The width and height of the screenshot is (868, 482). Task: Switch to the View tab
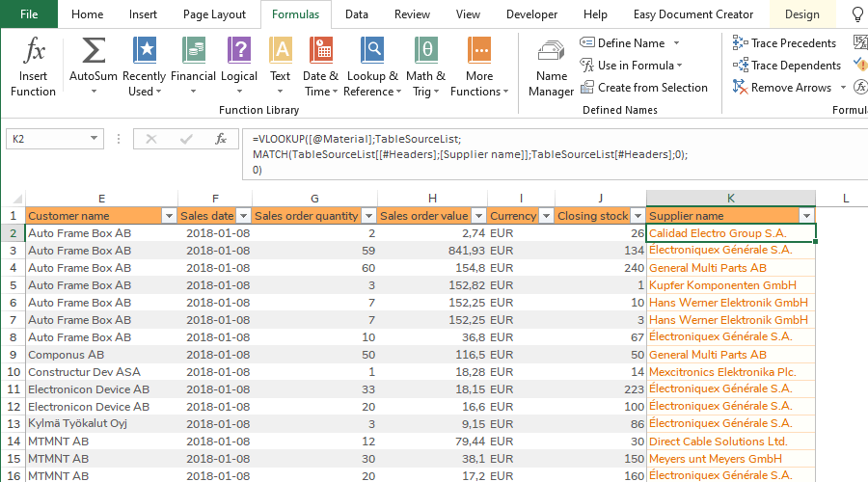[468, 14]
